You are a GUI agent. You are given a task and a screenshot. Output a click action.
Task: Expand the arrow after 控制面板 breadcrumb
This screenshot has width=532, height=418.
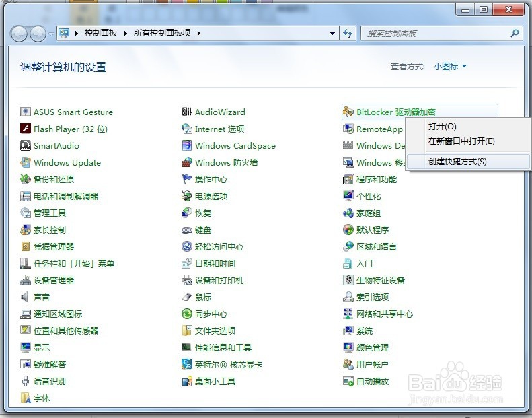[x=126, y=33]
